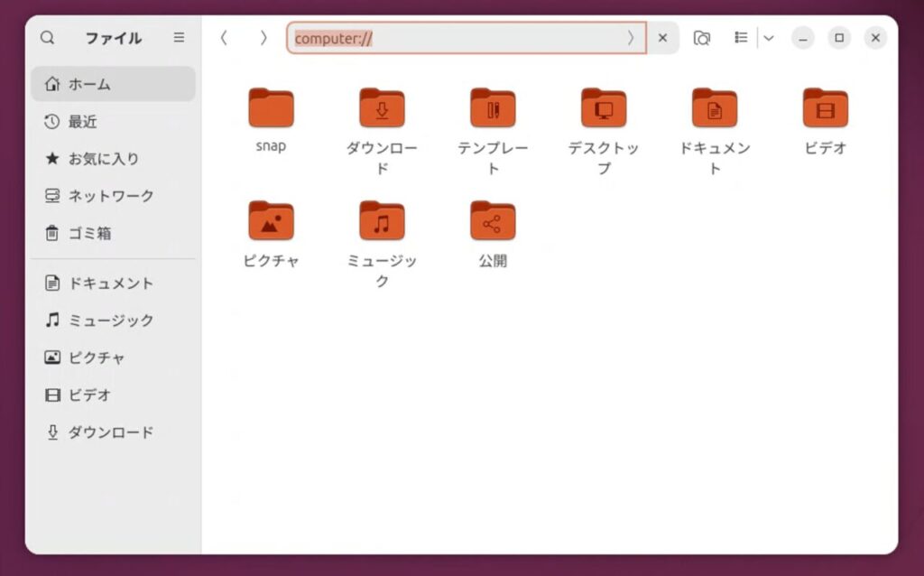Click the chevron inside the location bar
The width and height of the screenshot is (924, 576).
[631, 38]
